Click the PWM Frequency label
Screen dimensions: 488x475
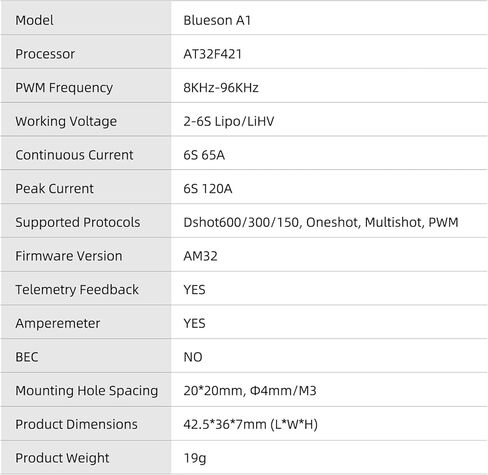click(64, 88)
